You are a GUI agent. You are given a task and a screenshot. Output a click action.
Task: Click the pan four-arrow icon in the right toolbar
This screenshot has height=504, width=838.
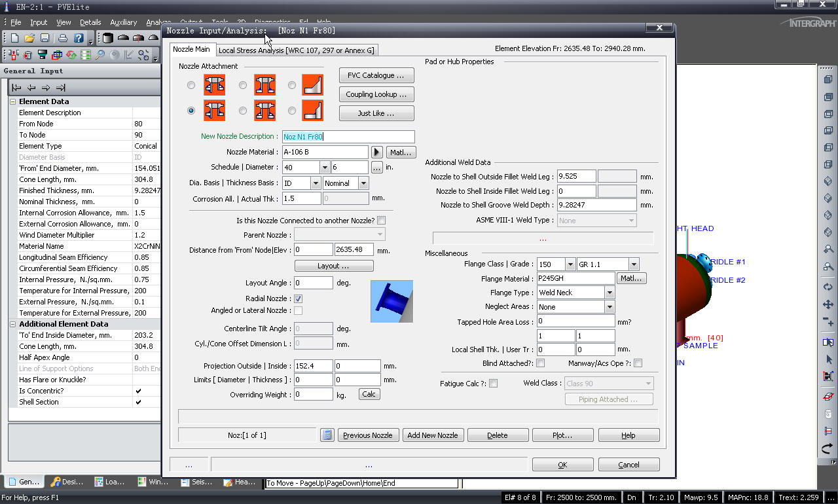[828, 305]
